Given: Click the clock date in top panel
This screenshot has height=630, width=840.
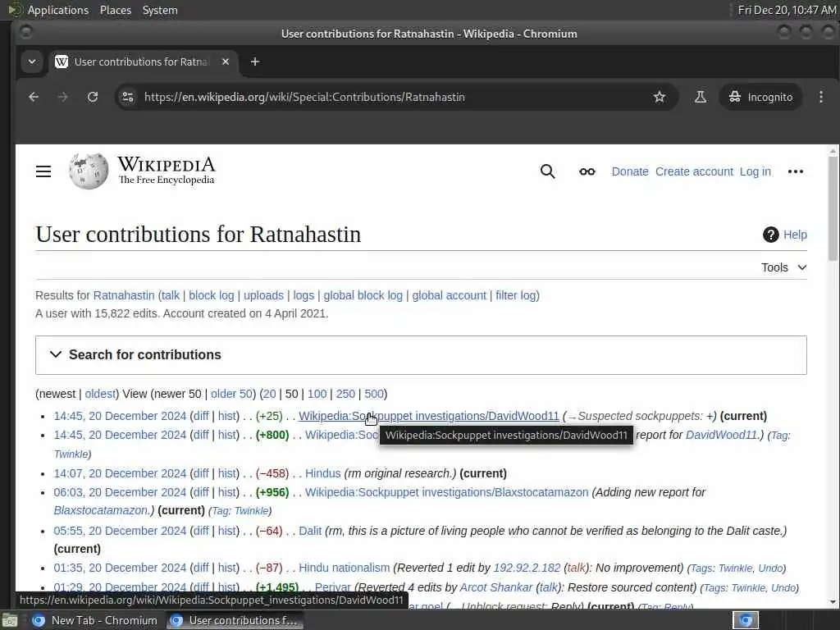Looking at the screenshot, I should (x=787, y=10).
